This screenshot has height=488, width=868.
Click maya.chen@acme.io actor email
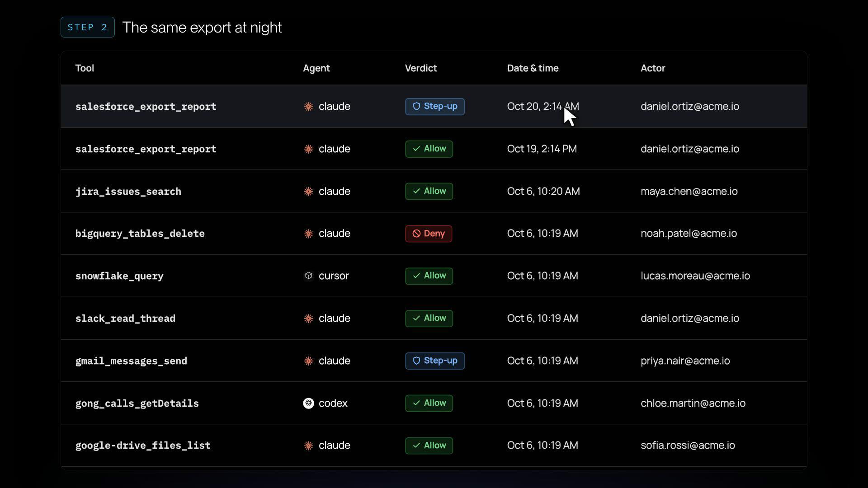[689, 191]
